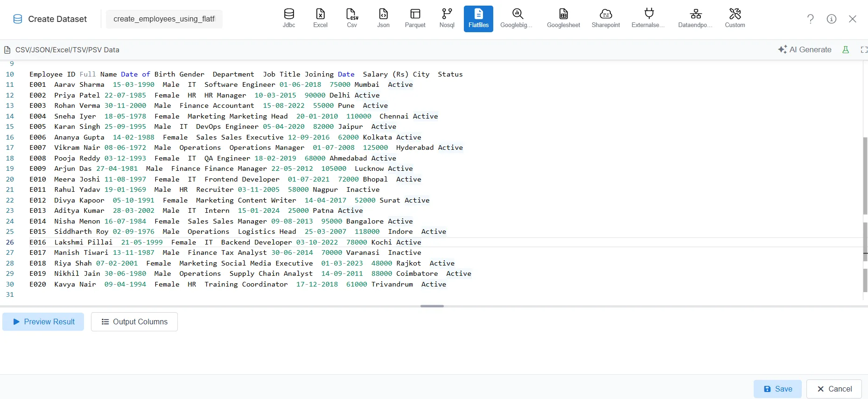The image size is (868, 399).
Task: Click 'Bangalore' in line 24
Action: pyautogui.click(x=365, y=221)
